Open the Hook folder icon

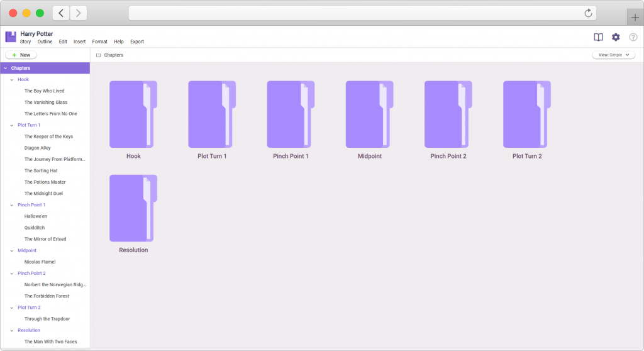133,114
